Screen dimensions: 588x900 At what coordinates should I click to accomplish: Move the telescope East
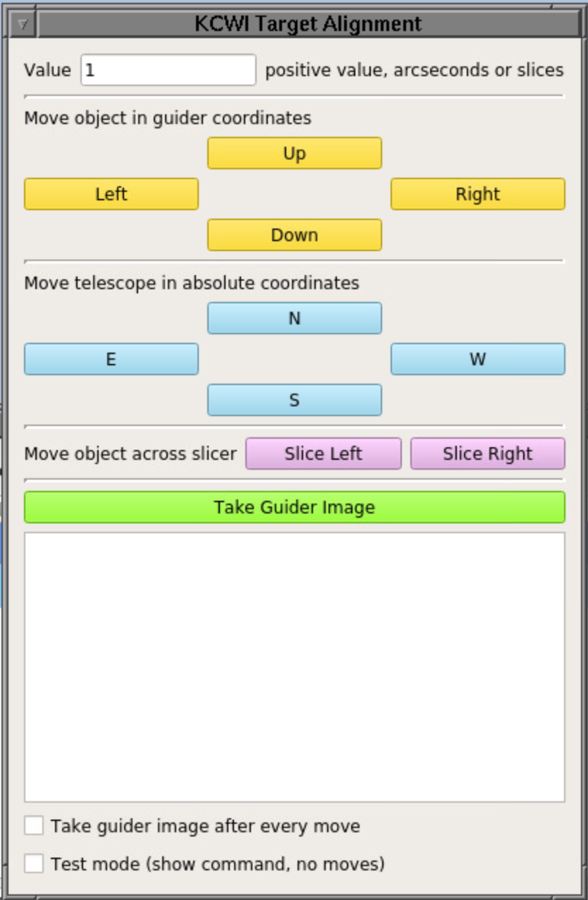point(111,358)
